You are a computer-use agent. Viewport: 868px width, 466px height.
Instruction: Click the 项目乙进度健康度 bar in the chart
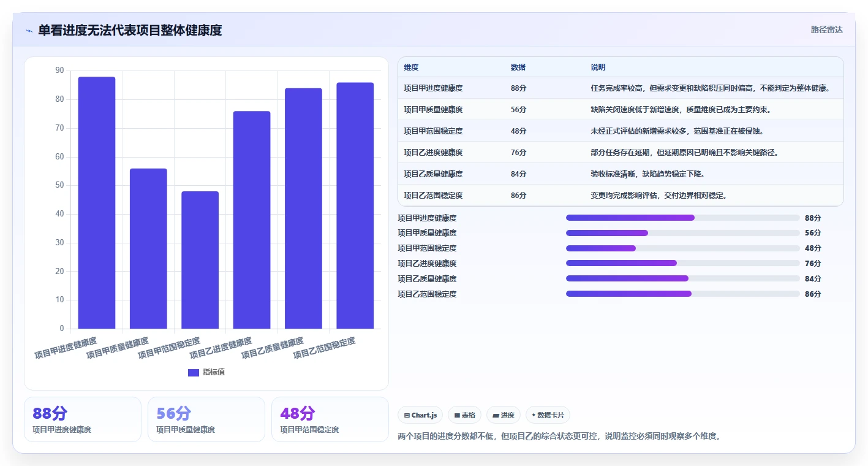pos(252,220)
